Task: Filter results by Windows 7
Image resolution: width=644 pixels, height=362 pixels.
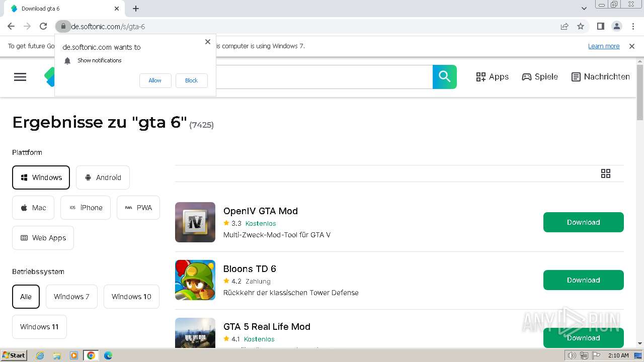Action: coord(71,297)
